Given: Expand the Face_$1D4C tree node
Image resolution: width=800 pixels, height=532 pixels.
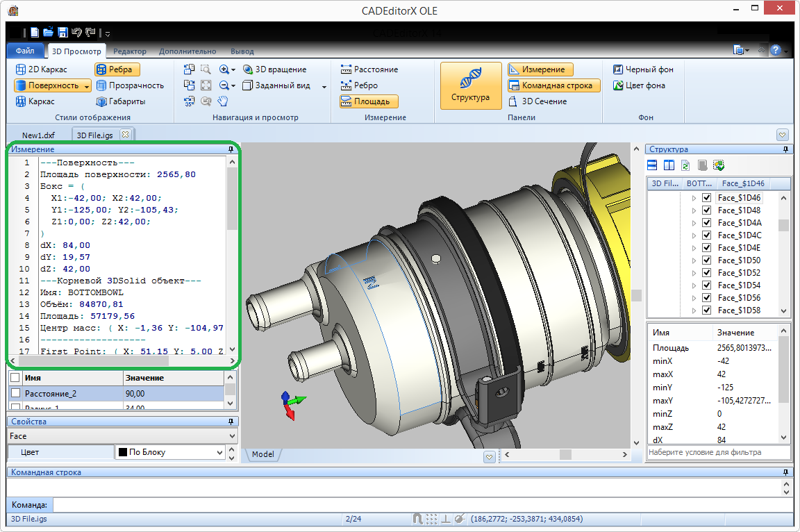Looking at the screenshot, I should point(693,235).
